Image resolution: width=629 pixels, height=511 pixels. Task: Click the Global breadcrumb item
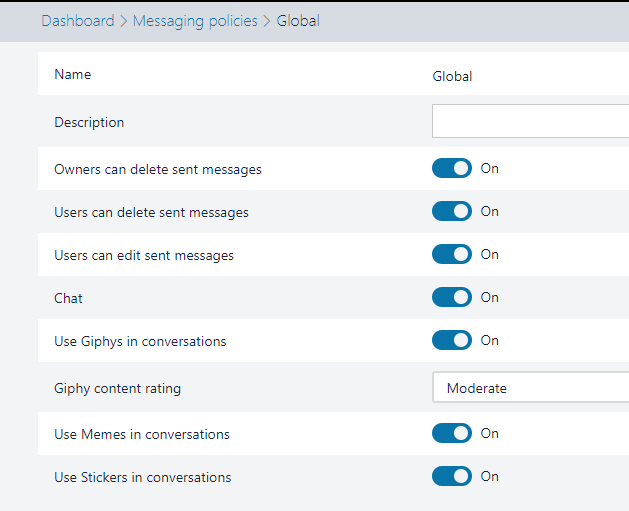pos(298,20)
